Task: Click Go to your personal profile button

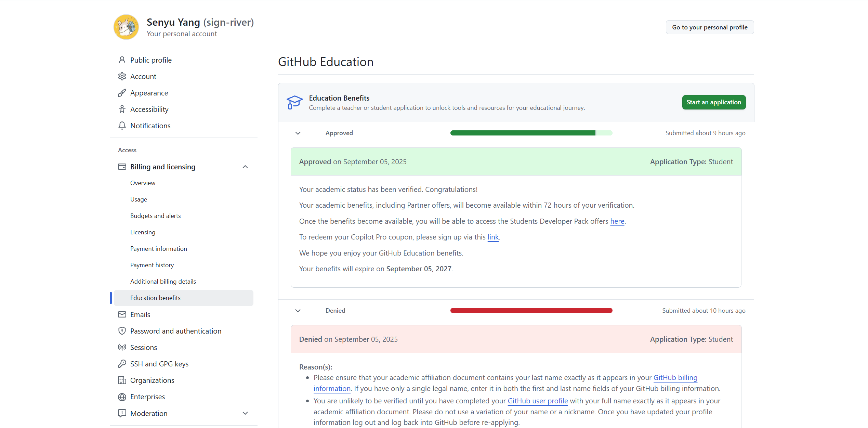Action: [x=710, y=27]
